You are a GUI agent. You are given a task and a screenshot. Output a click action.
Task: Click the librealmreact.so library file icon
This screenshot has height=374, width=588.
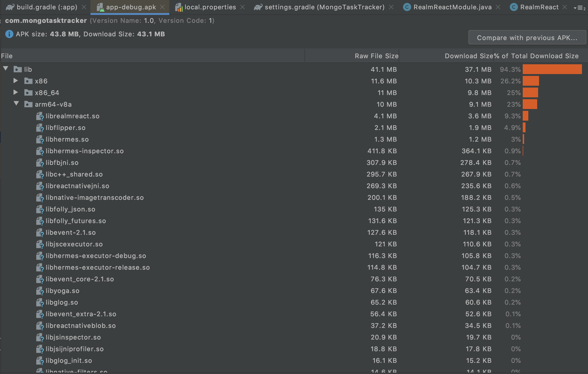pyautogui.click(x=40, y=116)
